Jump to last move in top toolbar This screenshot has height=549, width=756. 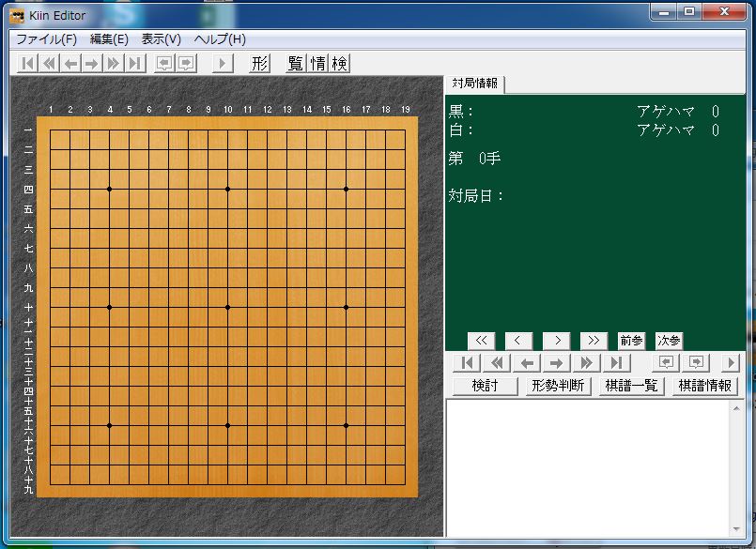tap(134, 63)
